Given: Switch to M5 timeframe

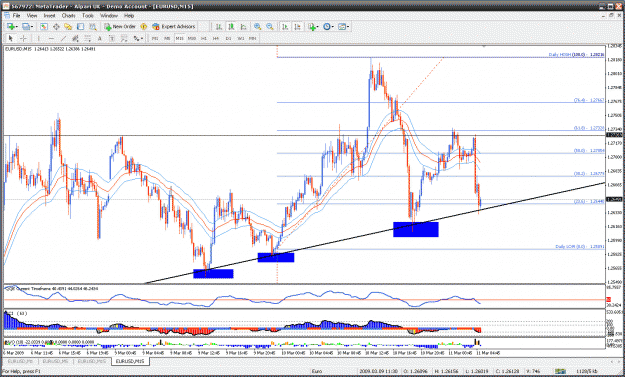Looking at the screenshot, I should point(167,38).
